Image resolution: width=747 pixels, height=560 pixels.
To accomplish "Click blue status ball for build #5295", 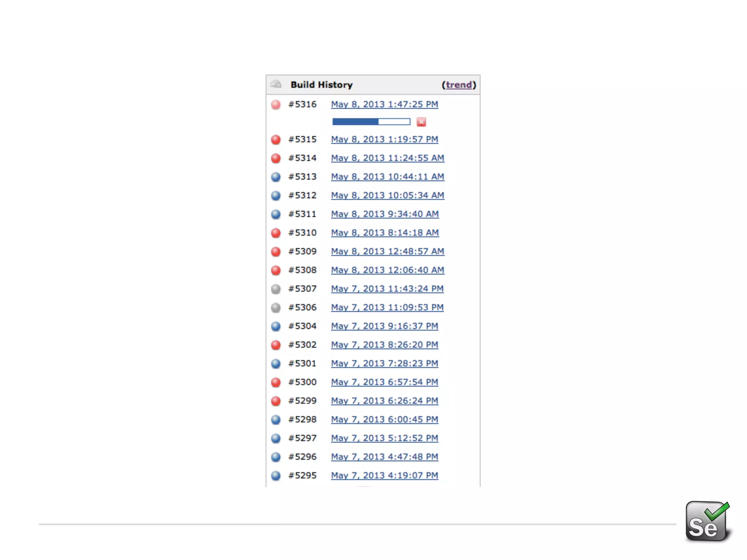I will (x=276, y=475).
